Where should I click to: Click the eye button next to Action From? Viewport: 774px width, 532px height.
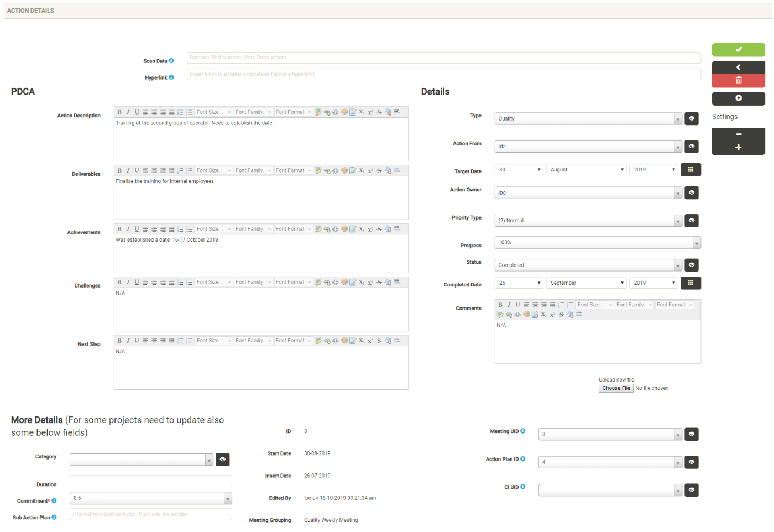691,147
